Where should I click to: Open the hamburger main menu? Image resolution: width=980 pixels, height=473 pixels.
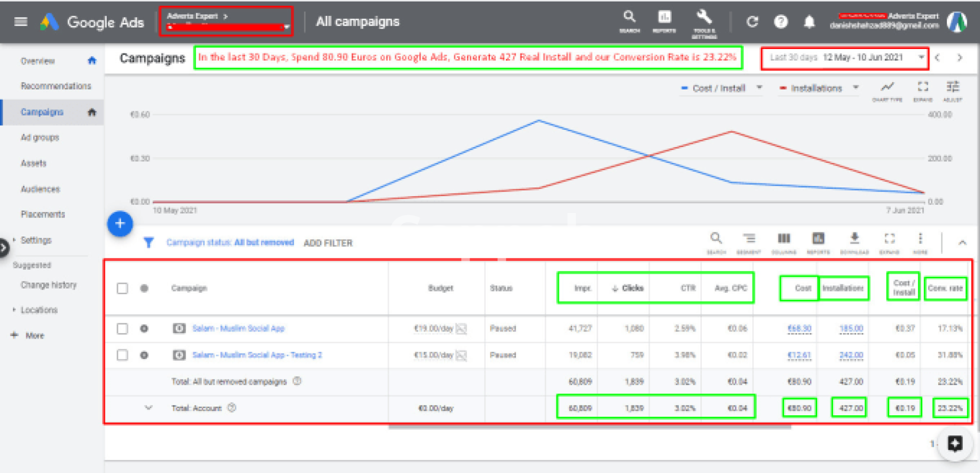click(21, 21)
